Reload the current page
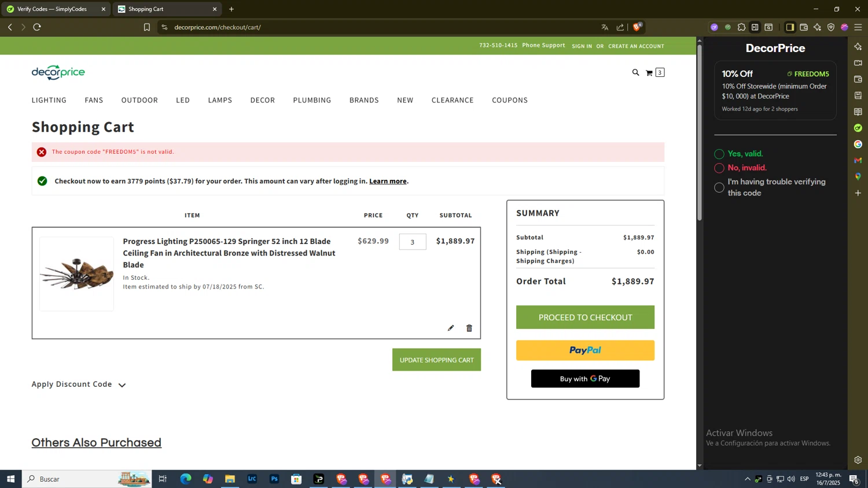Screen dimensions: 868x488 37,27
